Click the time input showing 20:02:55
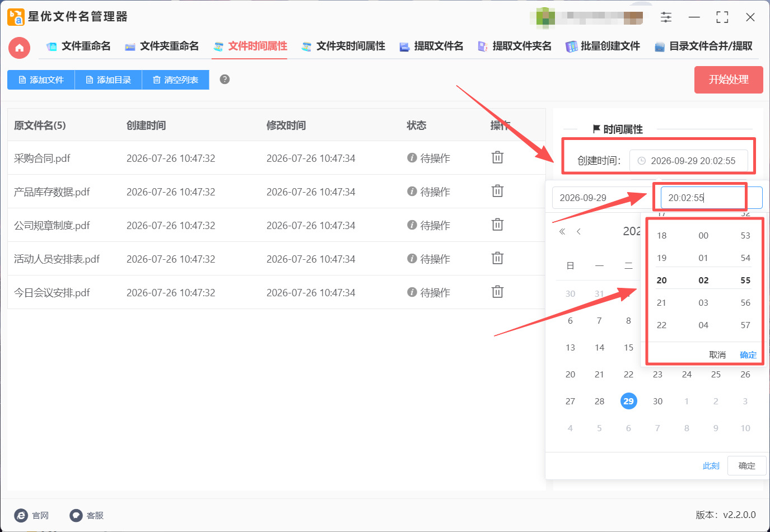This screenshot has width=770, height=532. pos(711,198)
